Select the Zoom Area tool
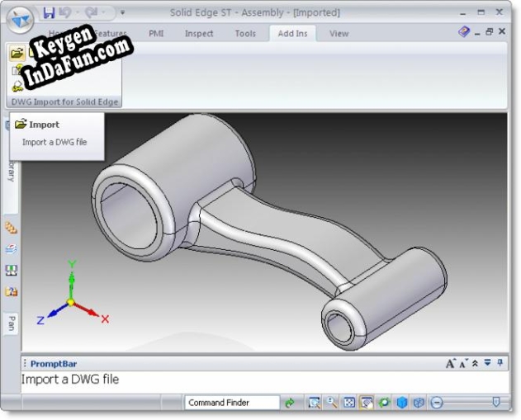 tap(314, 403)
